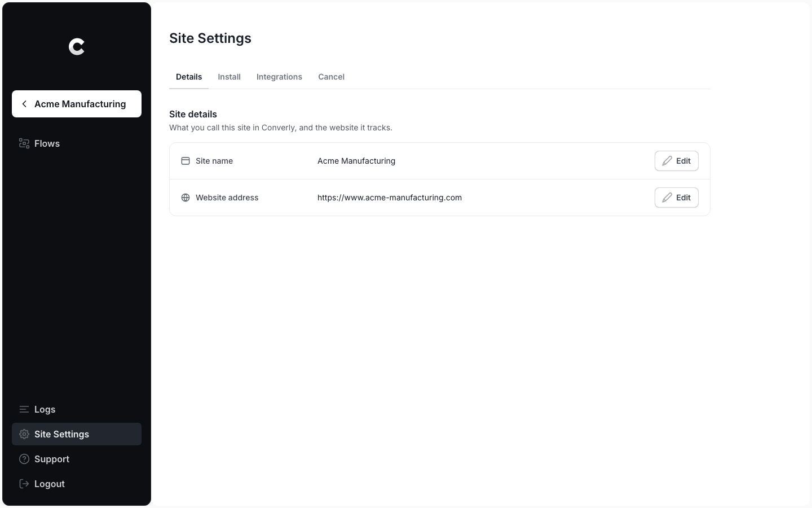Image resolution: width=812 pixels, height=508 pixels.
Task: Click the Logs lines icon
Action: (x=24, y=409)
